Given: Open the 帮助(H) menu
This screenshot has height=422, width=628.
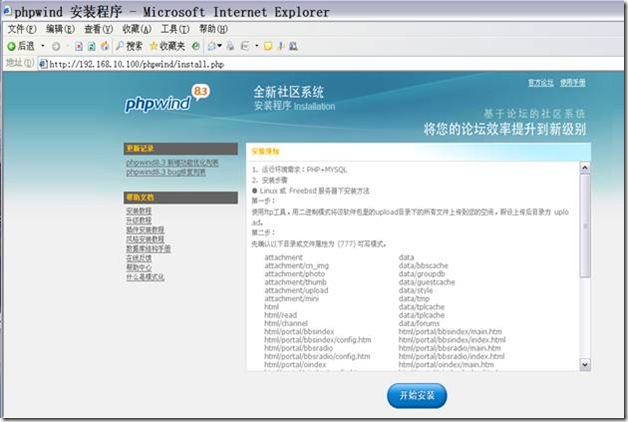Looking at the screenshot, I should point(213,29).
